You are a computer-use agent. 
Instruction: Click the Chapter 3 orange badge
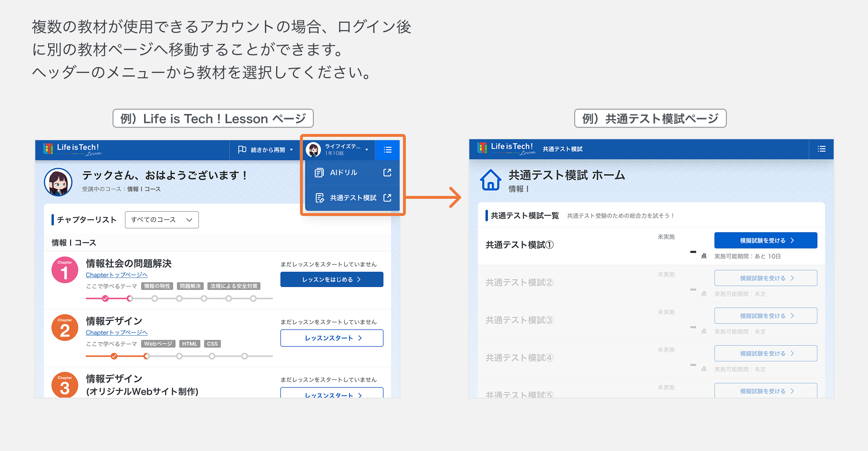pyautogui.click(x=65, y=385)
